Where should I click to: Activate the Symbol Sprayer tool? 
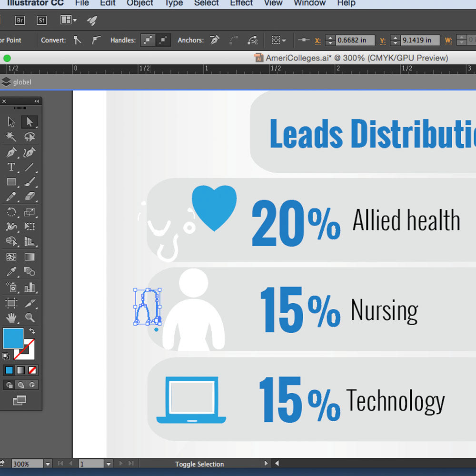point(11,287)
